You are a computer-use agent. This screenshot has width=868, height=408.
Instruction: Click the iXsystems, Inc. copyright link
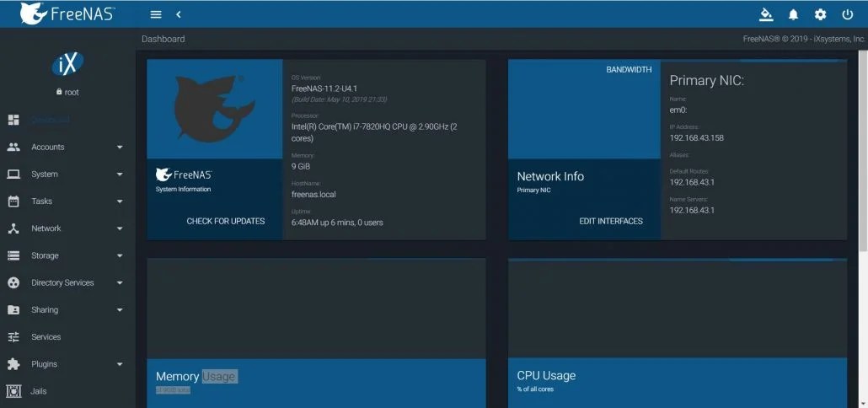[x=839, y=39]
